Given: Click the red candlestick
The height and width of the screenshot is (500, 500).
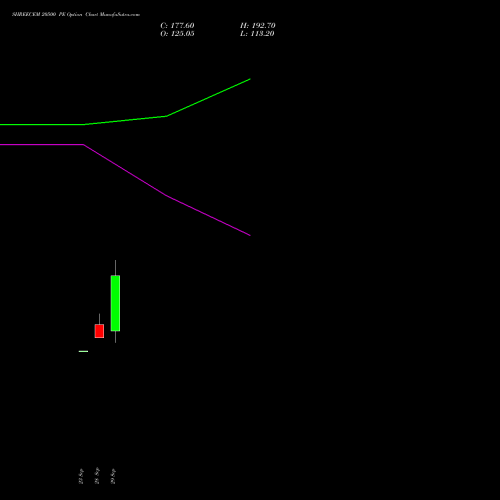Looking at the screenshot, I should [99, 331].
